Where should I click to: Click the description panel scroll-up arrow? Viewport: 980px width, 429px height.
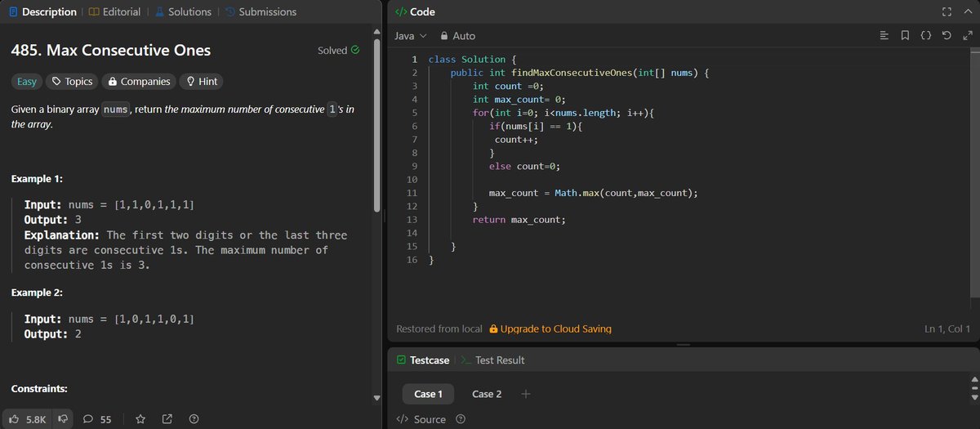[x=376, y=33]
